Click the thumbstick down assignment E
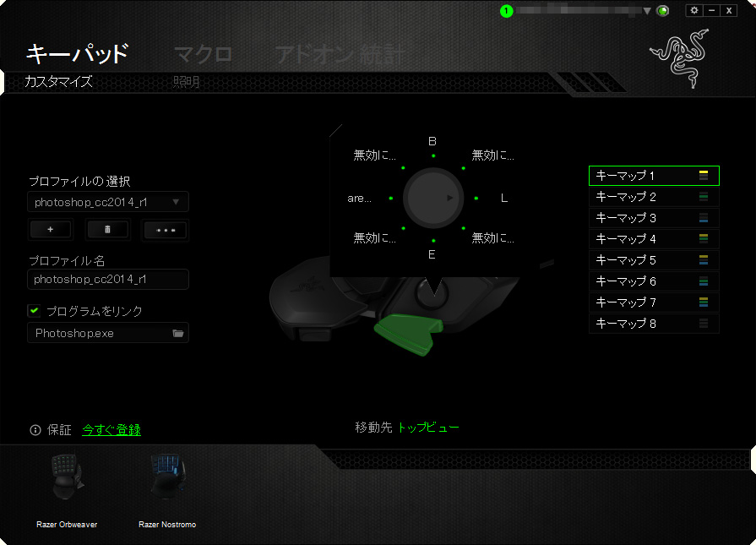756x545 pixels. [432, 254]
